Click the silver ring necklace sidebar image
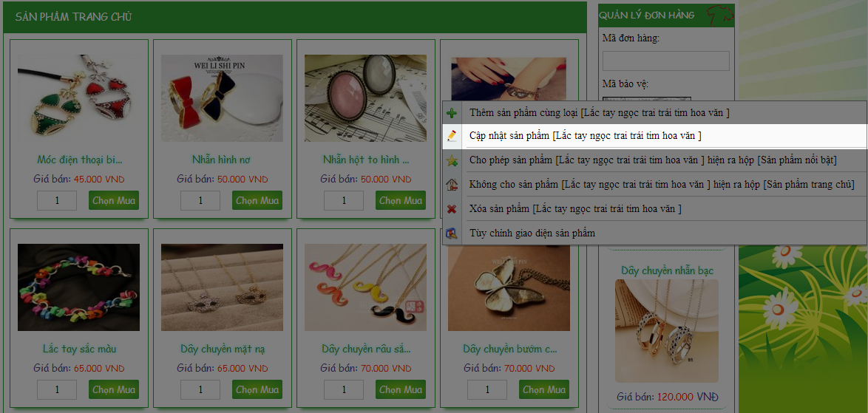The width and height of the screenshot is (868, 413). [666, 330]
